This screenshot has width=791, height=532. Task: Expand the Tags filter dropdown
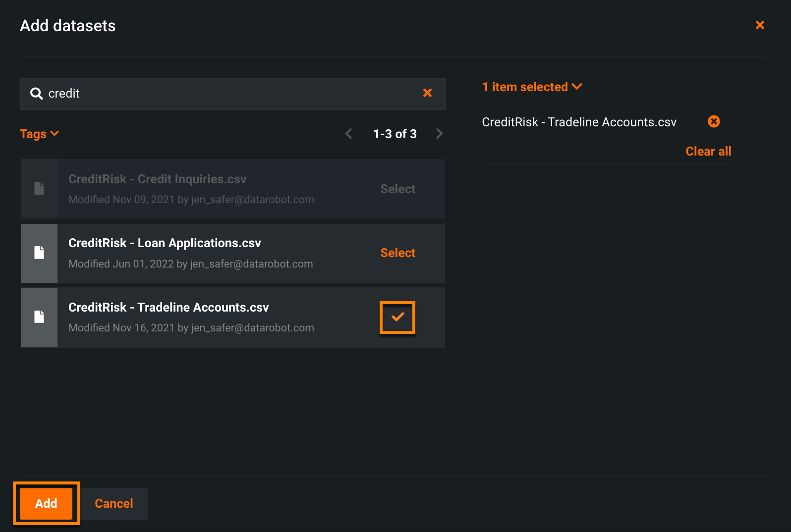[x=39, y=134]
